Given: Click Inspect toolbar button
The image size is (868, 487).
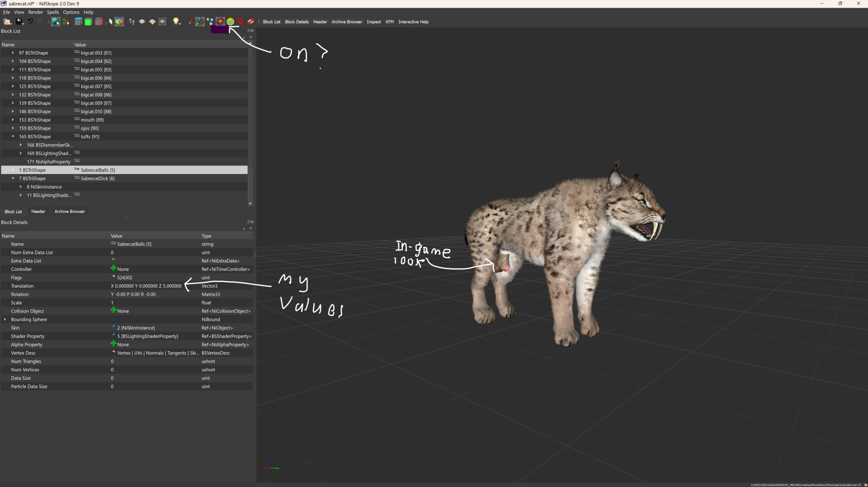Looking at the screenshot, I should [x=374, y=22].
